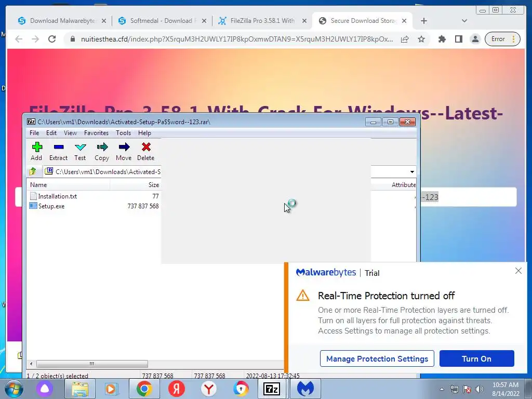Click the Chrome address bar URL

click(x=237, y=39)
